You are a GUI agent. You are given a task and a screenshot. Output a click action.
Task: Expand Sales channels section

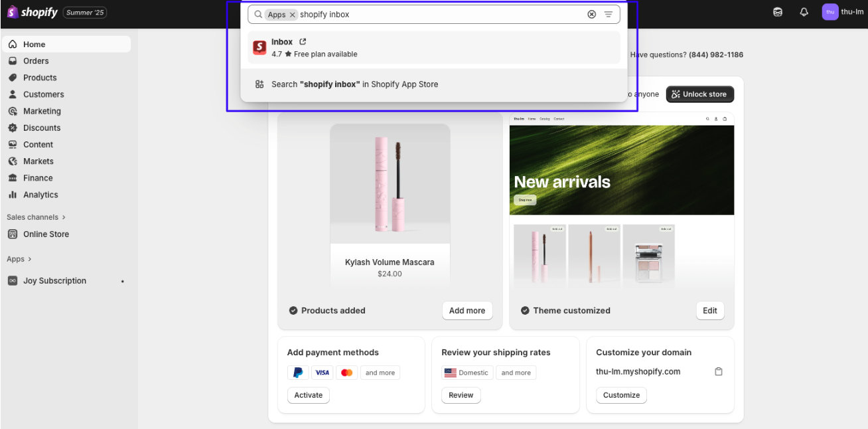[36, 217]
